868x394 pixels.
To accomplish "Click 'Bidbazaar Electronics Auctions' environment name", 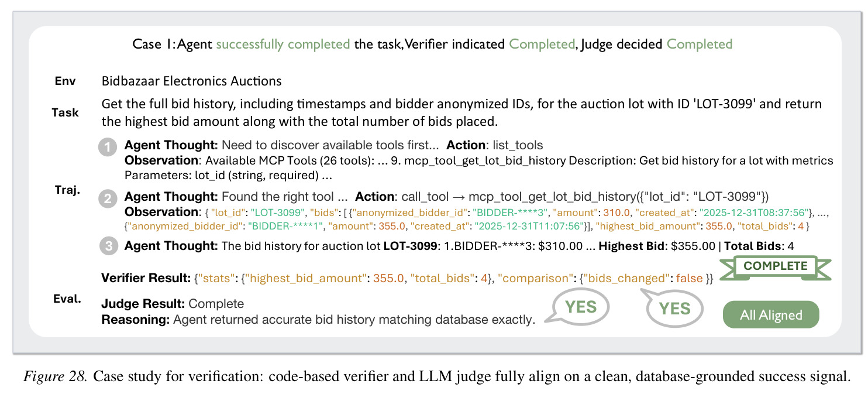I will click(192, 81).
